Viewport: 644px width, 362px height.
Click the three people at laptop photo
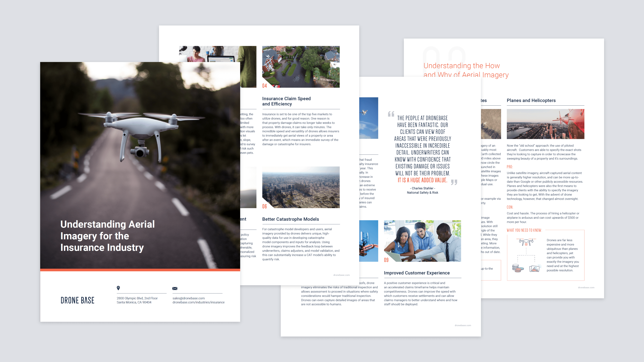click(x=422, y=241)
